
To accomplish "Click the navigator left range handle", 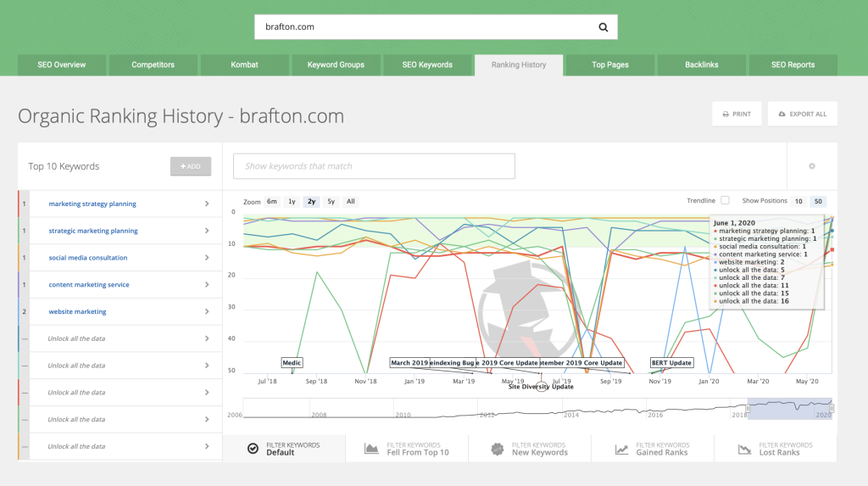I will [x=748, y=409].
